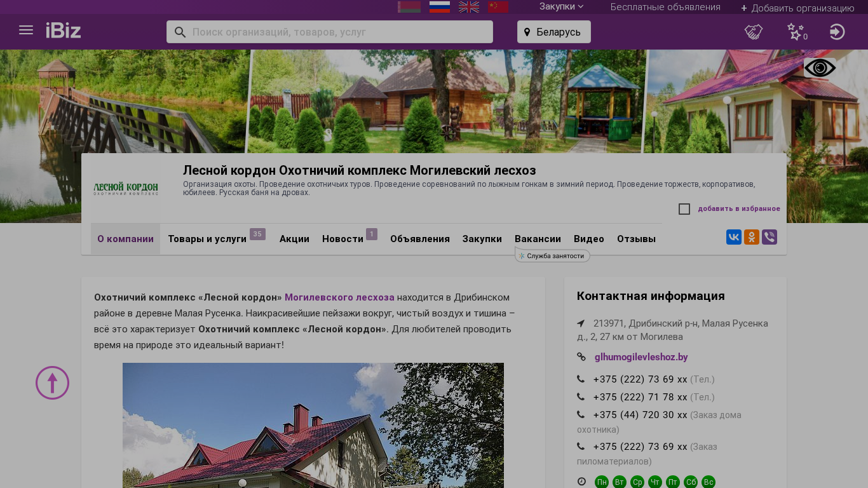Image resolution: width=868 pixels, height=488 pixels.
Task: Select the Вт weekday badge
Action: click(x=620, y=482)
